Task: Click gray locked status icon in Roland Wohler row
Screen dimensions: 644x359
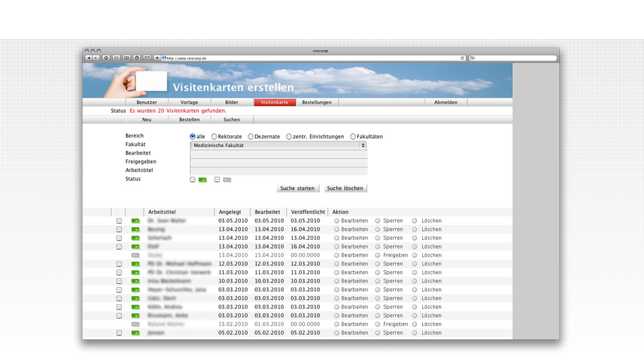Action: point(135,324)
